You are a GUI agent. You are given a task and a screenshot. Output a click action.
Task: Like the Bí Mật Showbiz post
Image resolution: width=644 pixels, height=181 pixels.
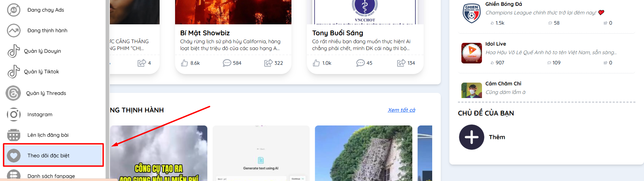click(x=185, y=63)
